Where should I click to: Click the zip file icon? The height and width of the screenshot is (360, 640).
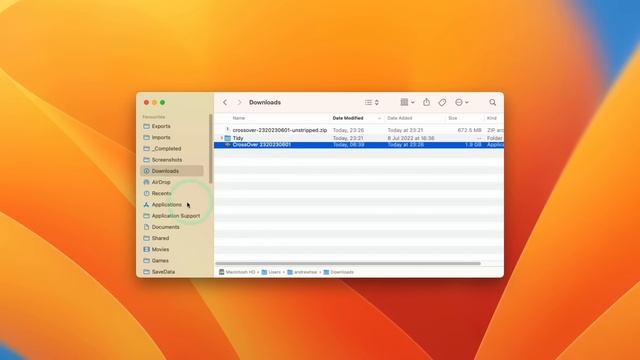tap(228, 130)
